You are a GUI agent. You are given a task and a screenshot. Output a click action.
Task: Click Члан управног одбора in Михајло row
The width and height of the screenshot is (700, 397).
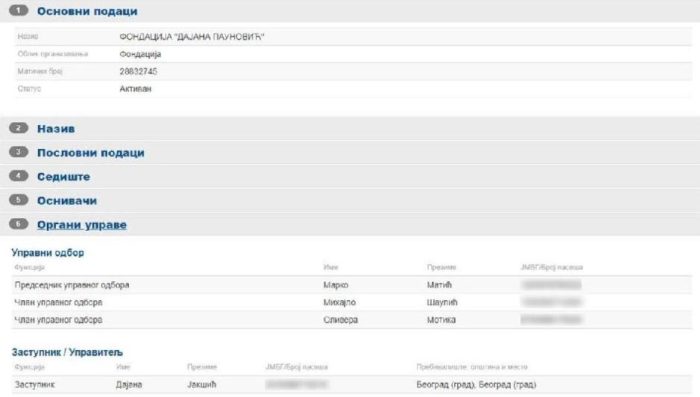58,302
